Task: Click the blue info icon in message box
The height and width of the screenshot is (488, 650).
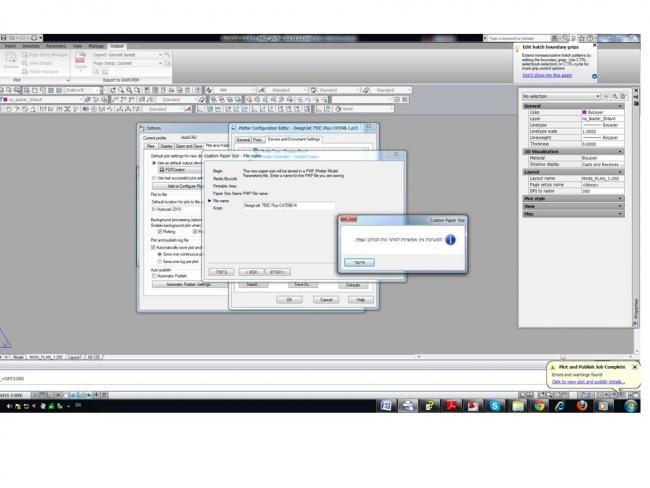Action: [x=450, y=240]
